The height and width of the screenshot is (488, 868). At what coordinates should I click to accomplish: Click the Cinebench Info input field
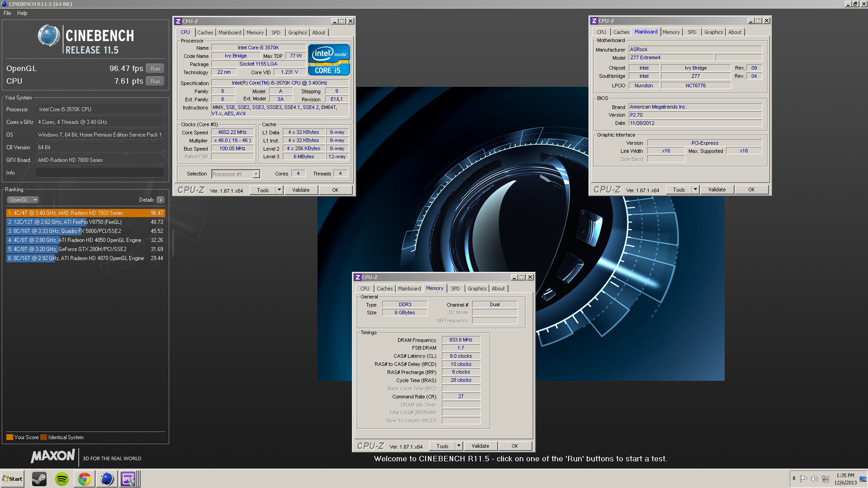(x=100, y=173)
